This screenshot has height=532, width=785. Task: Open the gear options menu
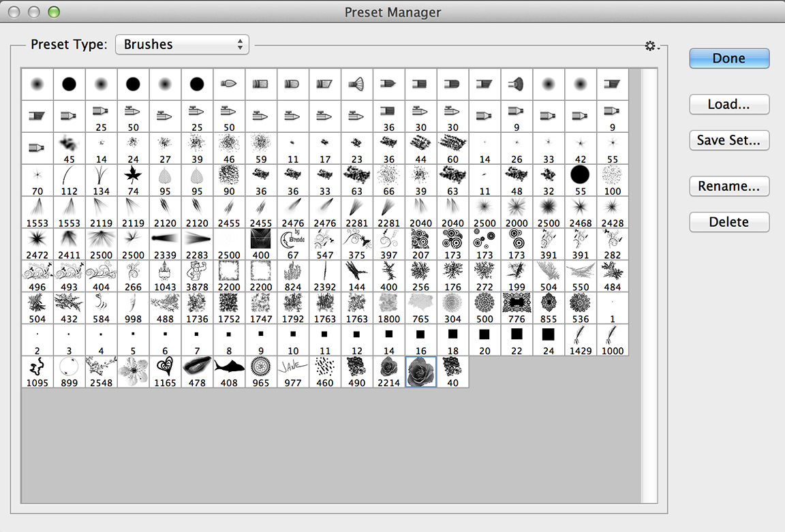[x=652, y=46]
